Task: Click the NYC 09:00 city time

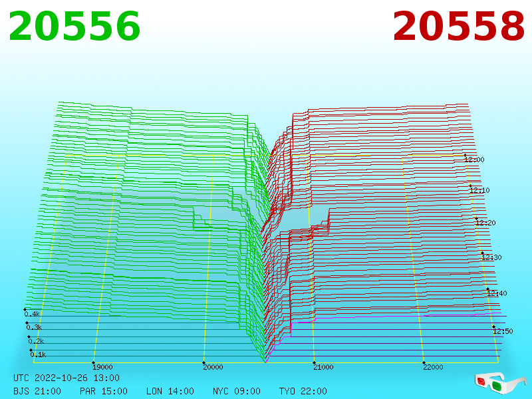Action: point(237,391)
